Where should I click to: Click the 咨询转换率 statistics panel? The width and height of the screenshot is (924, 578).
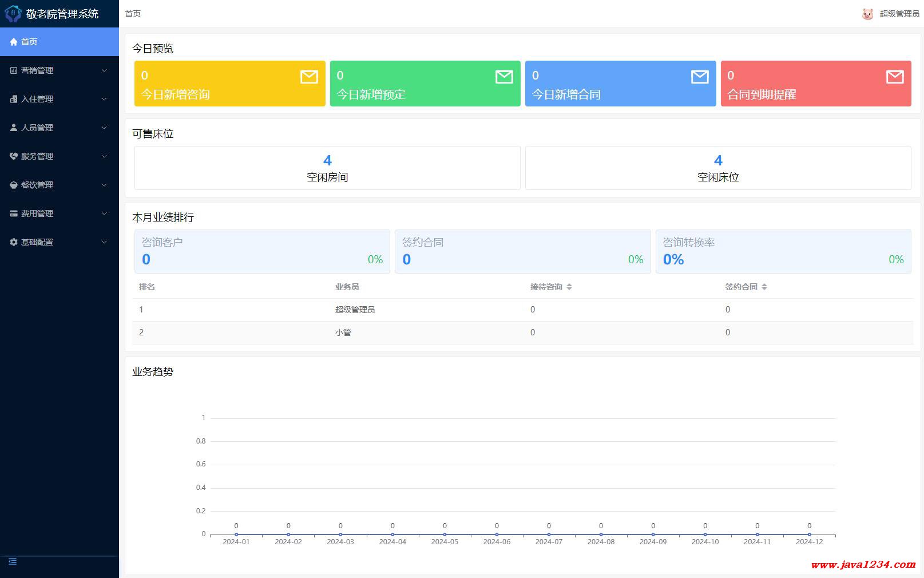click(783, 251)
